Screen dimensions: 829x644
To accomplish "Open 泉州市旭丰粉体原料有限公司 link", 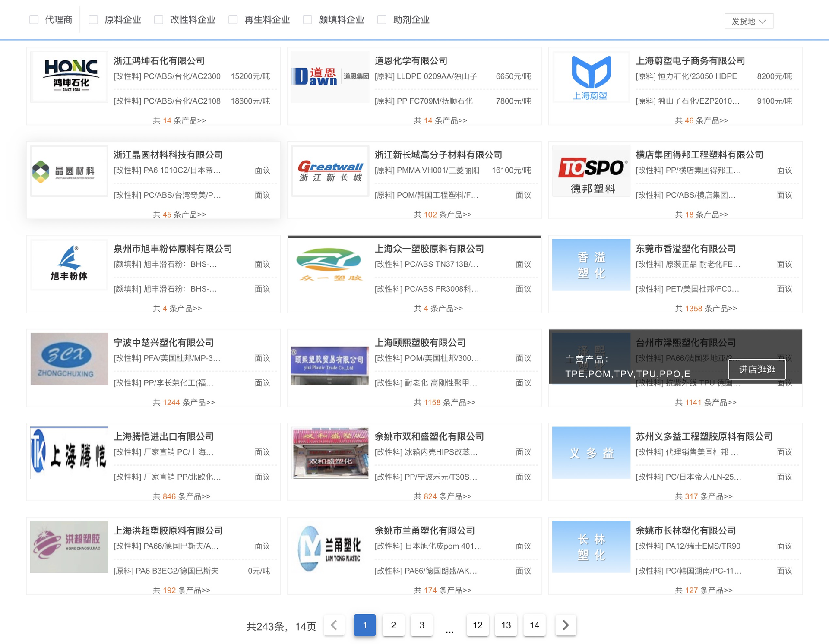I will point(173,249).
